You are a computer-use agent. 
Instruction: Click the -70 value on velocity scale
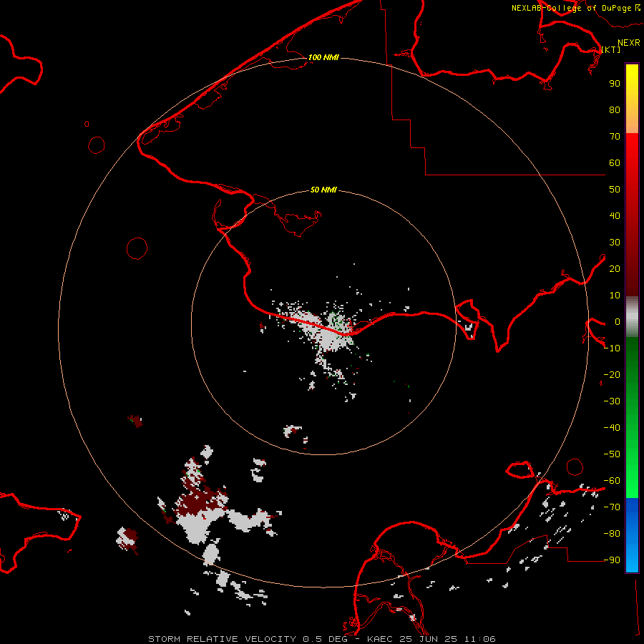[612, 507]
